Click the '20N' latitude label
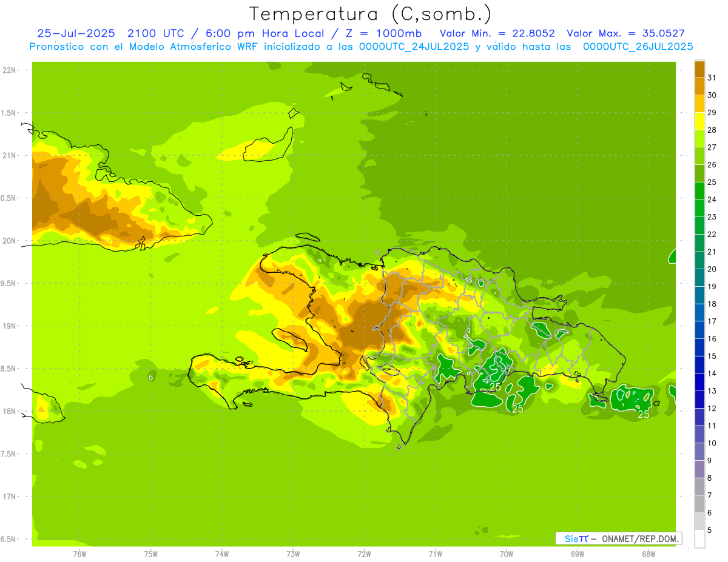 pos(10,241)
